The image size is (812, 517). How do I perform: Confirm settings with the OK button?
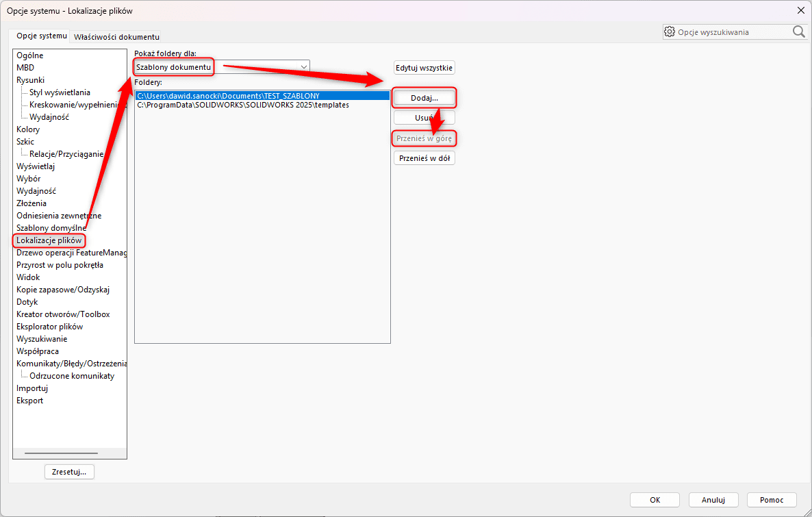(x=655, y=500)
